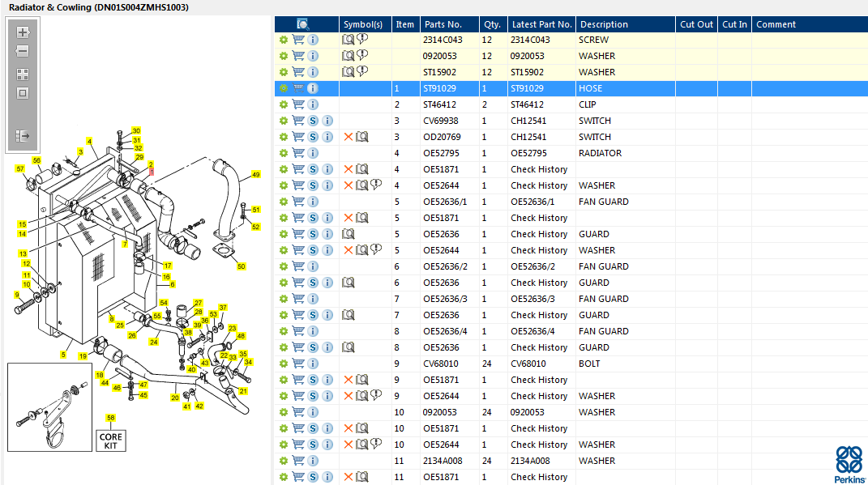Add OE52636/1 FAN GUARD to cart
Viewport: 868px width, 485px height.
297,202
